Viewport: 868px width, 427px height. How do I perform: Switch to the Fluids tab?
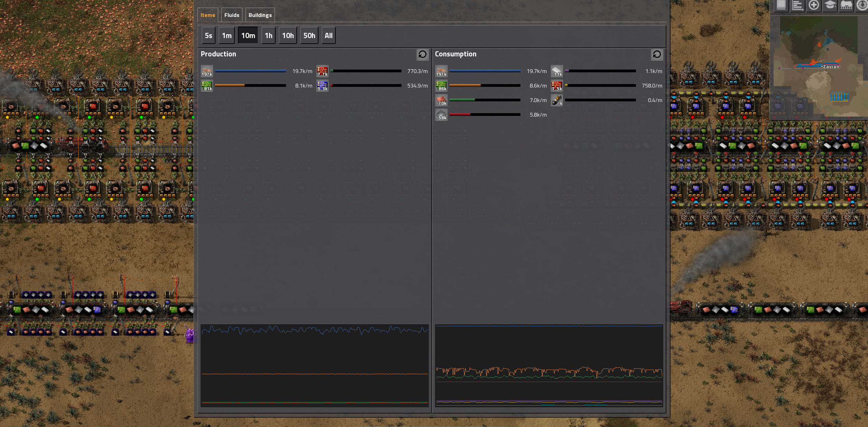click(231, 15)
